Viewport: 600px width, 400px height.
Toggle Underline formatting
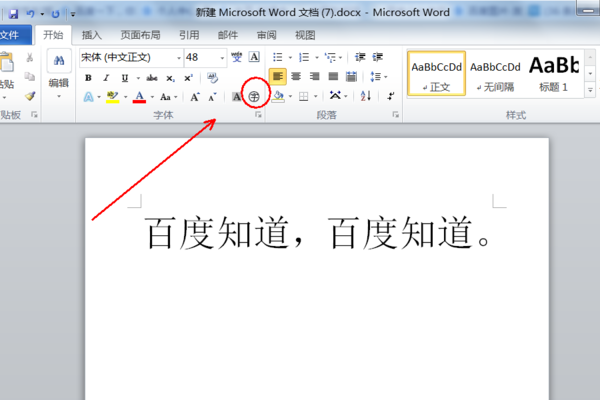point(125,78)
